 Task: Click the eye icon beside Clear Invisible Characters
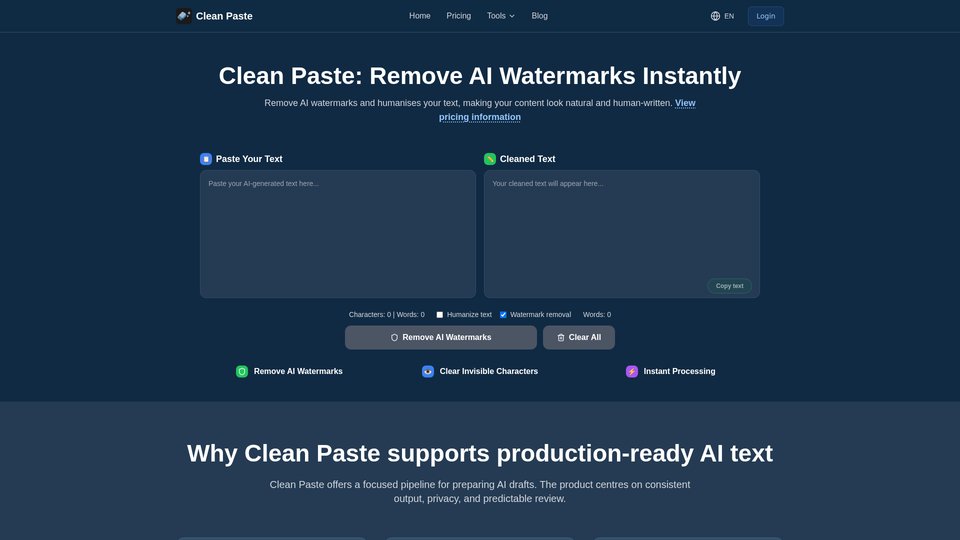[x=428, y=372]
